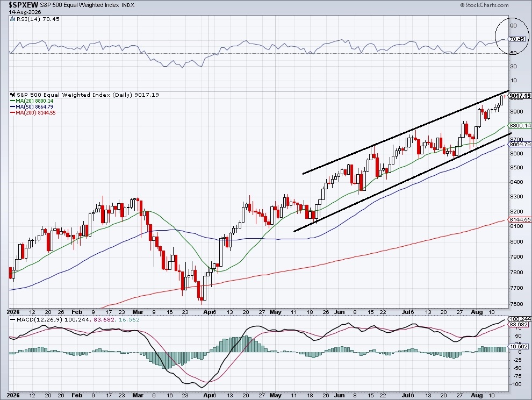Click the RSI line icon beside RSI(14)
Viewport: 532px width, 400px height.
[x=12, y=19]
